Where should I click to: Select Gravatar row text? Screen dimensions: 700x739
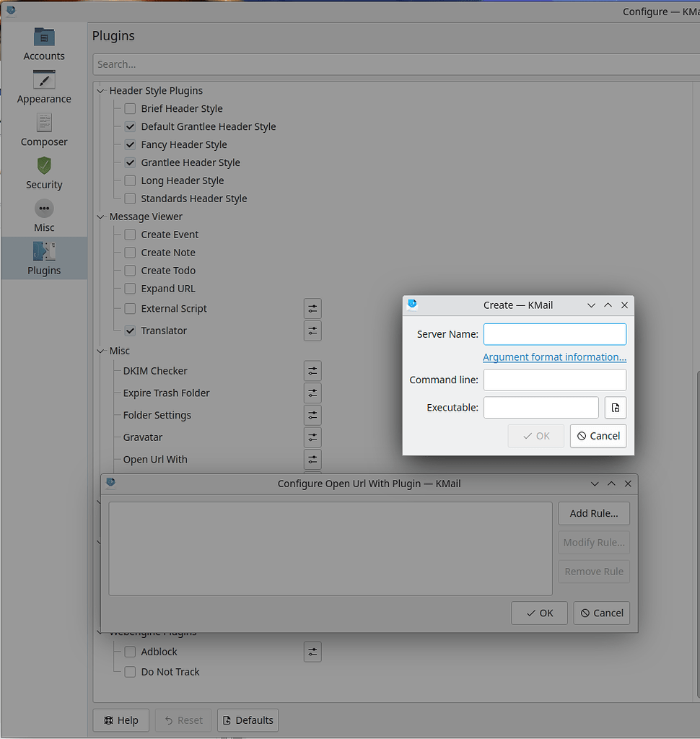(142, 437)
